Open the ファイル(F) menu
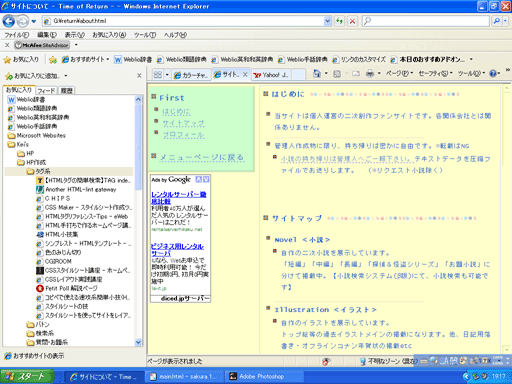This screenshot has width=512, height=384. click(17, 35)
